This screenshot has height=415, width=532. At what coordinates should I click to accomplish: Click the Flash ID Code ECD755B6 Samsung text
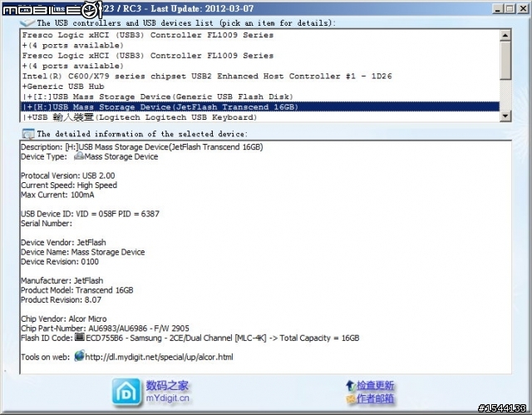click(x=223, y=338)
